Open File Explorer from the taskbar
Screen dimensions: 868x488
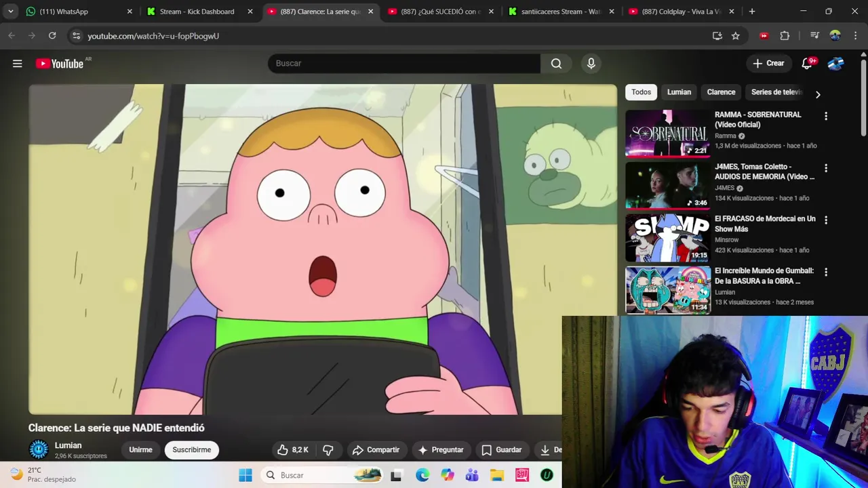pyautogui.click(x=497, y=475)
